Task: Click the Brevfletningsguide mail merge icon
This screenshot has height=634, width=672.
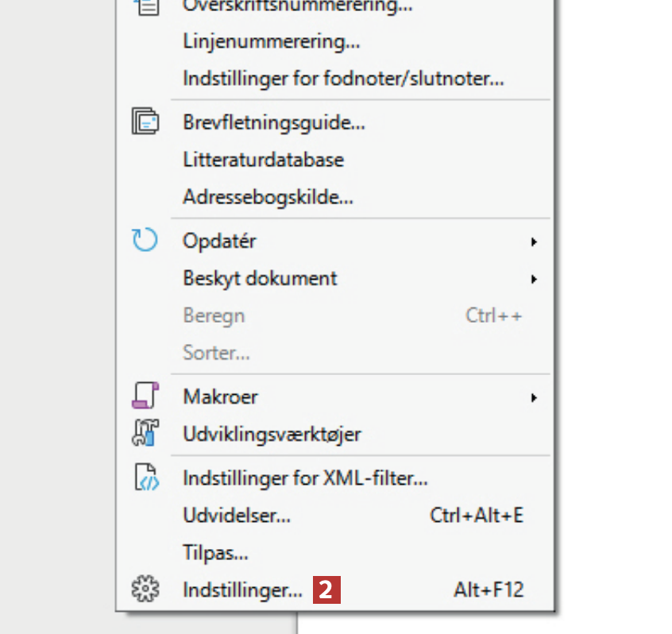Action: tap(145, 122)
